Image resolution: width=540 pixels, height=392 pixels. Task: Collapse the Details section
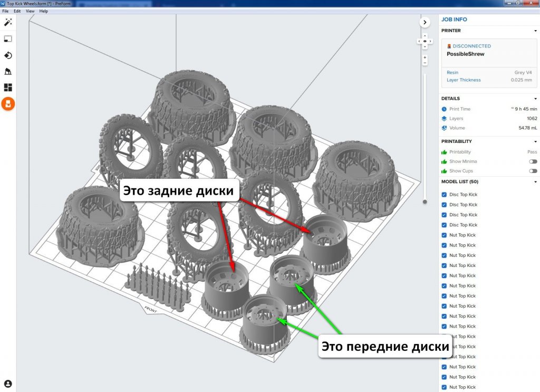536,99
